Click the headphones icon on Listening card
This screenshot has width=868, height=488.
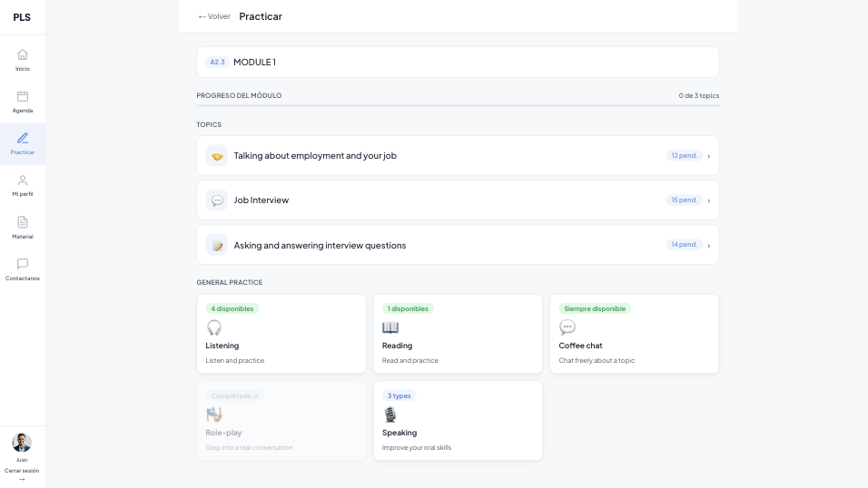click(x=214, y=327)
